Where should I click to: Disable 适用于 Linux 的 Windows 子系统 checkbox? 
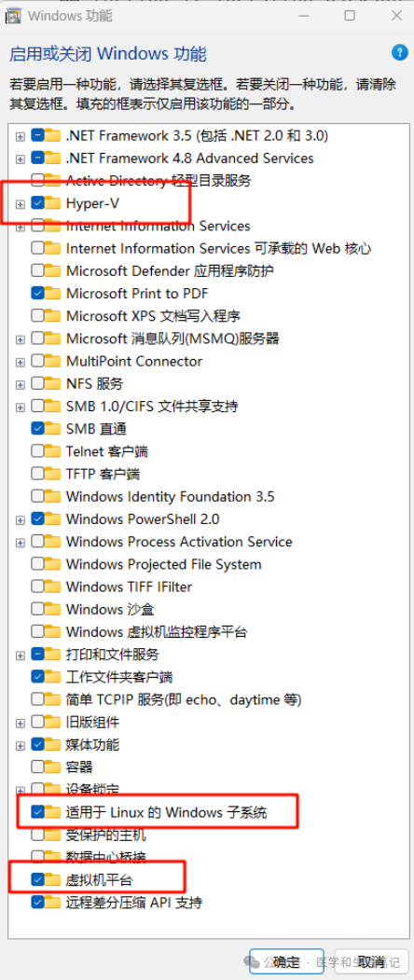pos(37,812)
